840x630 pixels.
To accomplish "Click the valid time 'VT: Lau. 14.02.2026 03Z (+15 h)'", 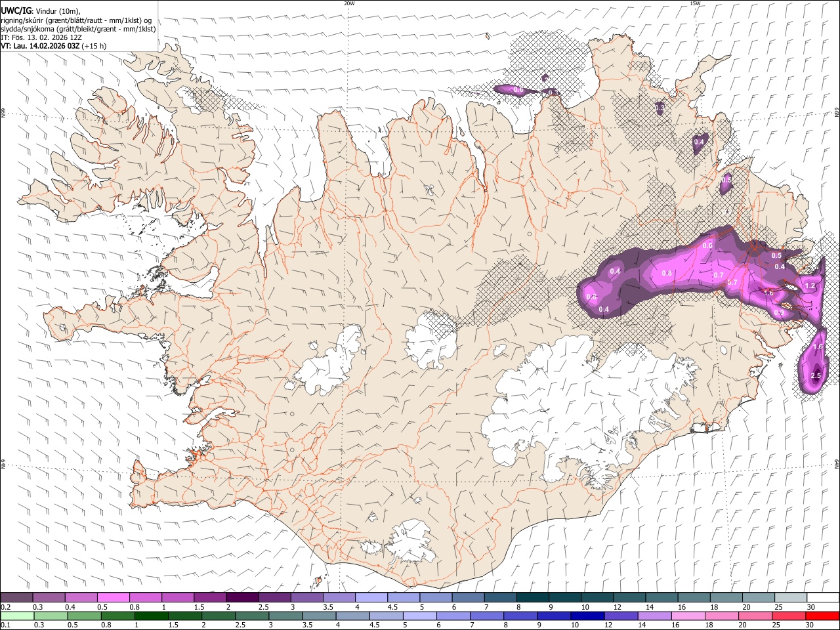I will click(53, 47).
